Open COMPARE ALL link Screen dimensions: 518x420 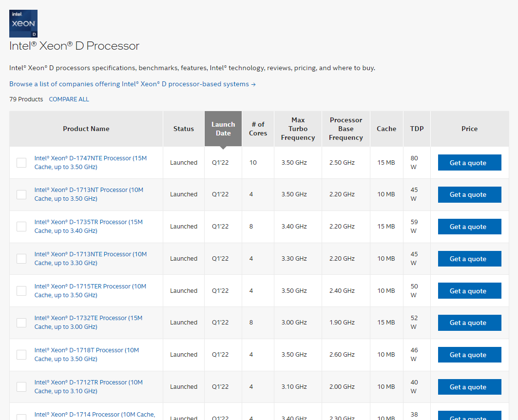[x=69, y=99]
